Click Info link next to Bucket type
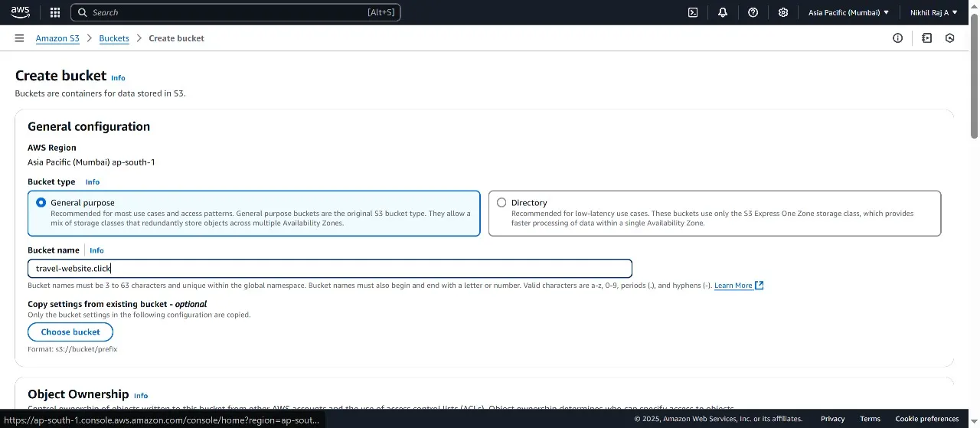The image size is (980, 428). [93, 182]
